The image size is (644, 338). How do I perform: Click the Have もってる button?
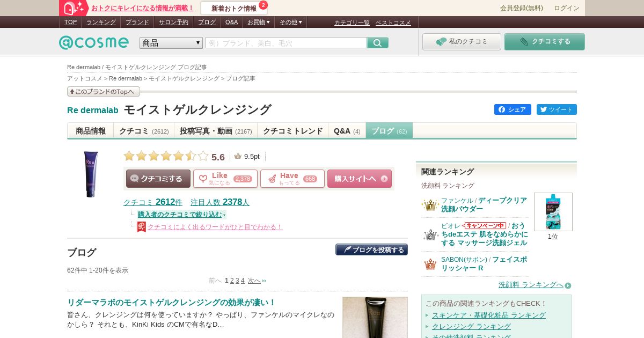click(x=292, y=179)
